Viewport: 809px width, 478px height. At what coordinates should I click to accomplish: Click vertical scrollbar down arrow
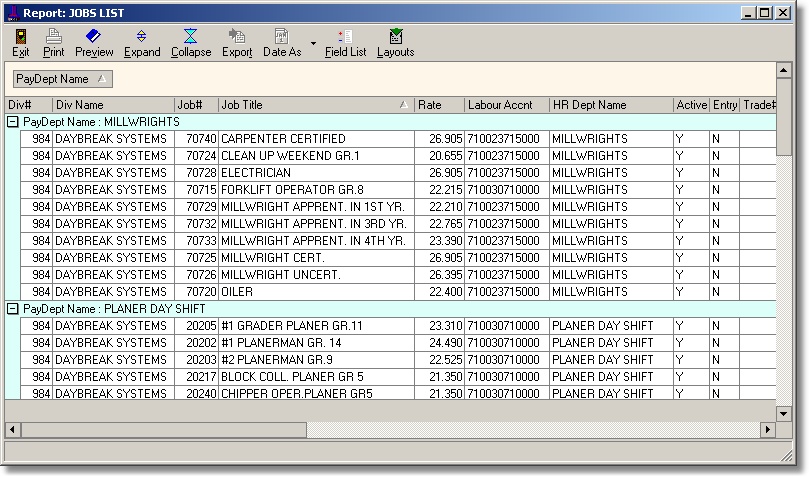point(784,414)
